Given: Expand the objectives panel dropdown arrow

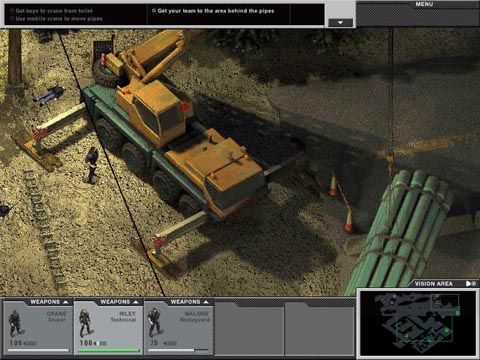Looking at the screenshot, I should (340, 23).
